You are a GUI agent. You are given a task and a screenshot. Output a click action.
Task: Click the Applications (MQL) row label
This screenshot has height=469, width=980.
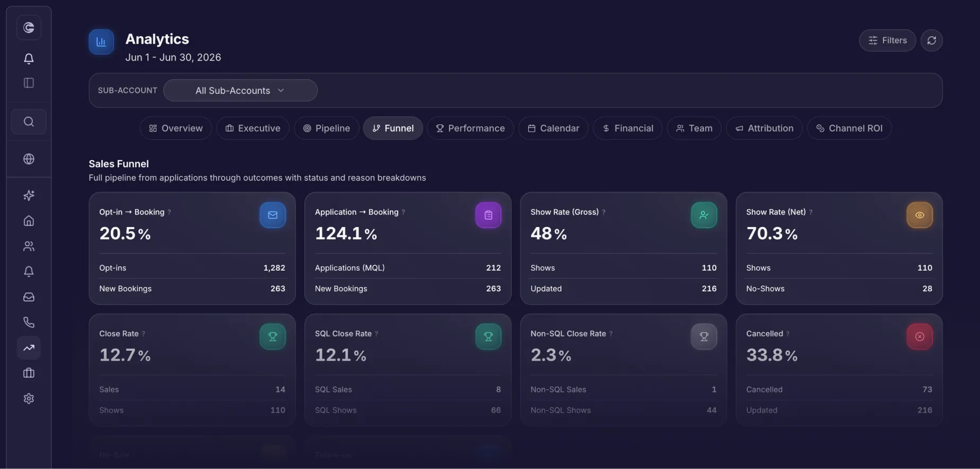[350, 268]
